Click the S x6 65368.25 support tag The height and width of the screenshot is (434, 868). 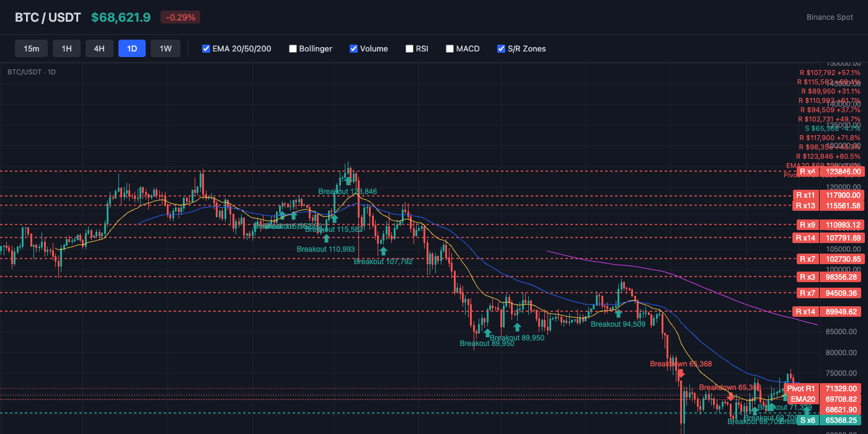[825, 420]
